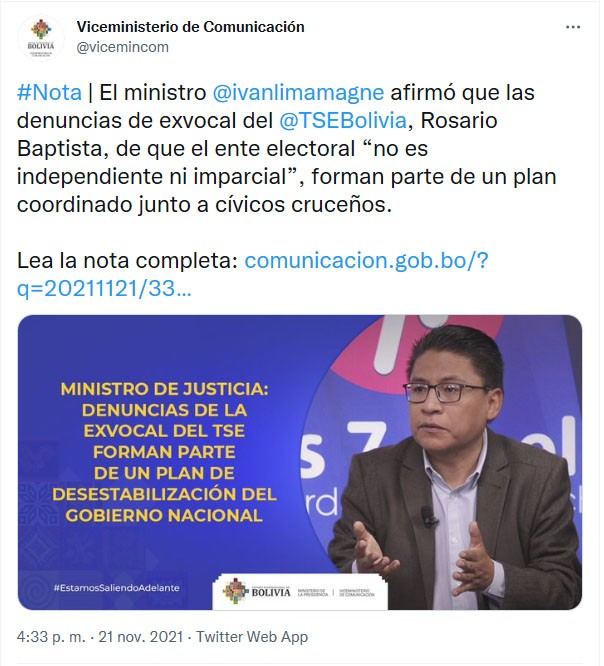Click the Twitter Web App source label
The height and width of the screenshot is (666, 604).
(251, 637)
